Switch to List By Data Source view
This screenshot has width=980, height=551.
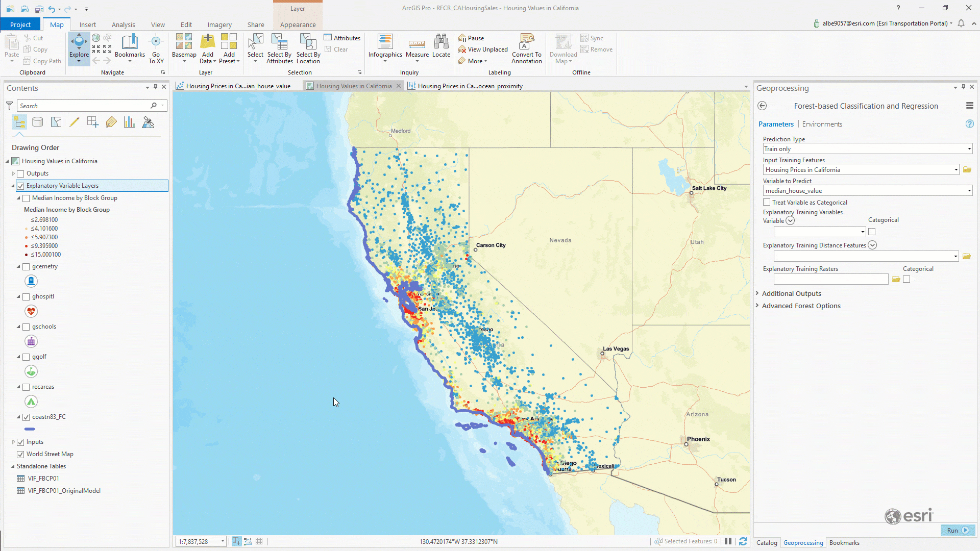pos(38,122)
